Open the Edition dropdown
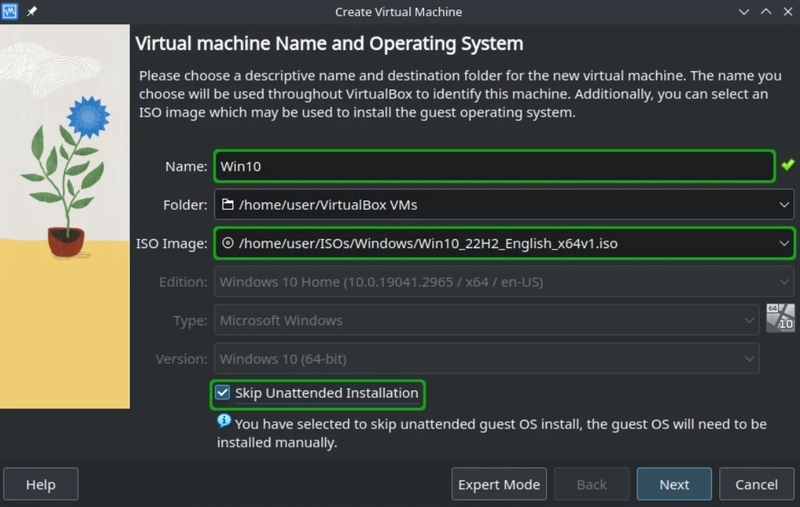Image resolution: width=800 pixels, height=507 pixels. [x=504, y=282]
